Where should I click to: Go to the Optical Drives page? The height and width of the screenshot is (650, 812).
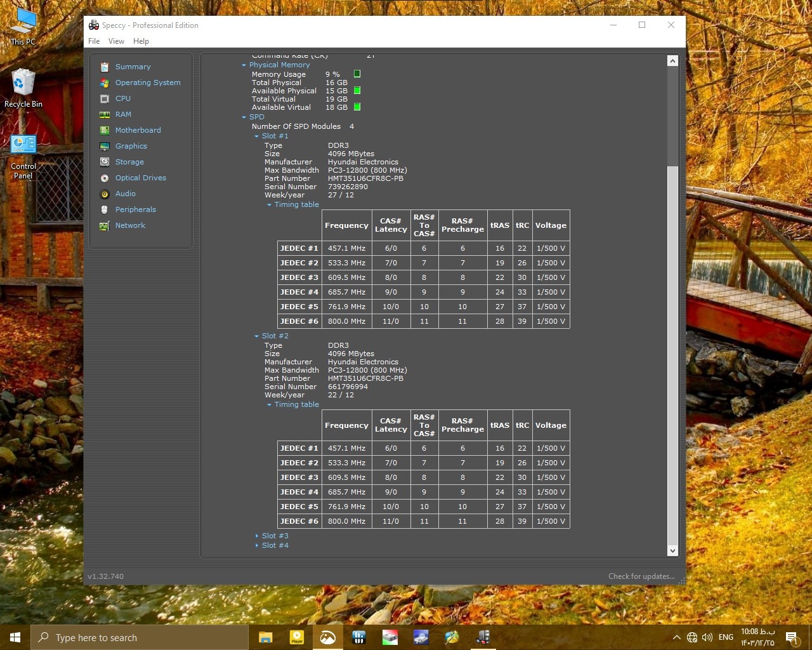(141, 178)
